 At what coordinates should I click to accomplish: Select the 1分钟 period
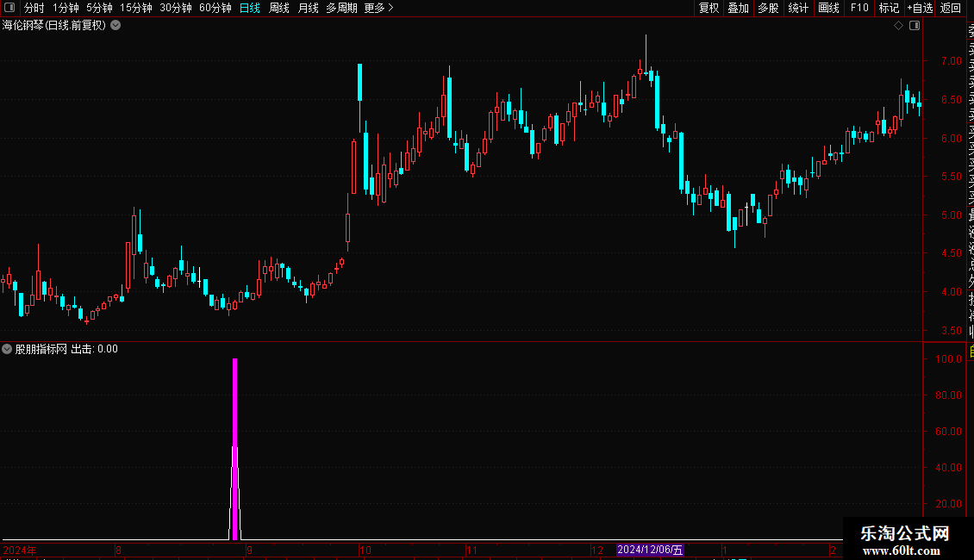point(66,8)
